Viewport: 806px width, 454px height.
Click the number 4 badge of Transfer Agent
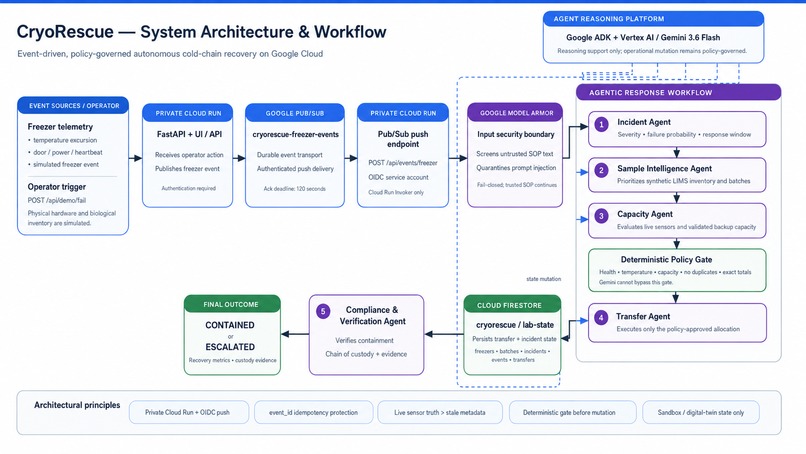(601, 318)
